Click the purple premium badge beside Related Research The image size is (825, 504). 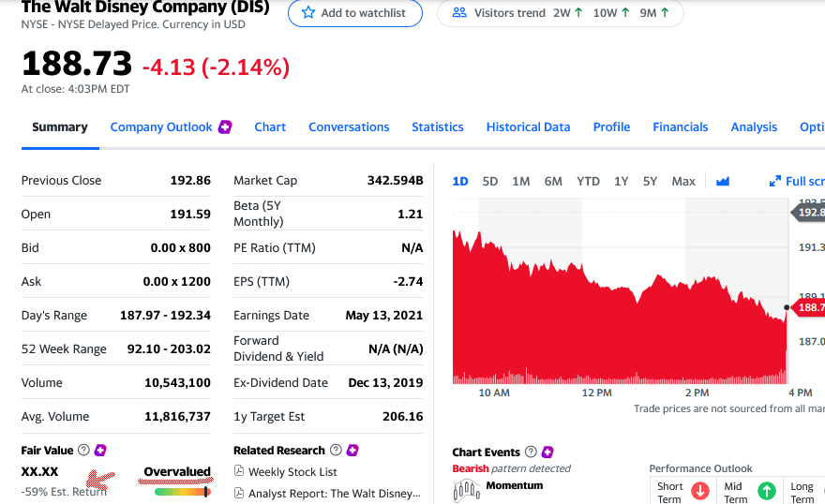point(353,450)
